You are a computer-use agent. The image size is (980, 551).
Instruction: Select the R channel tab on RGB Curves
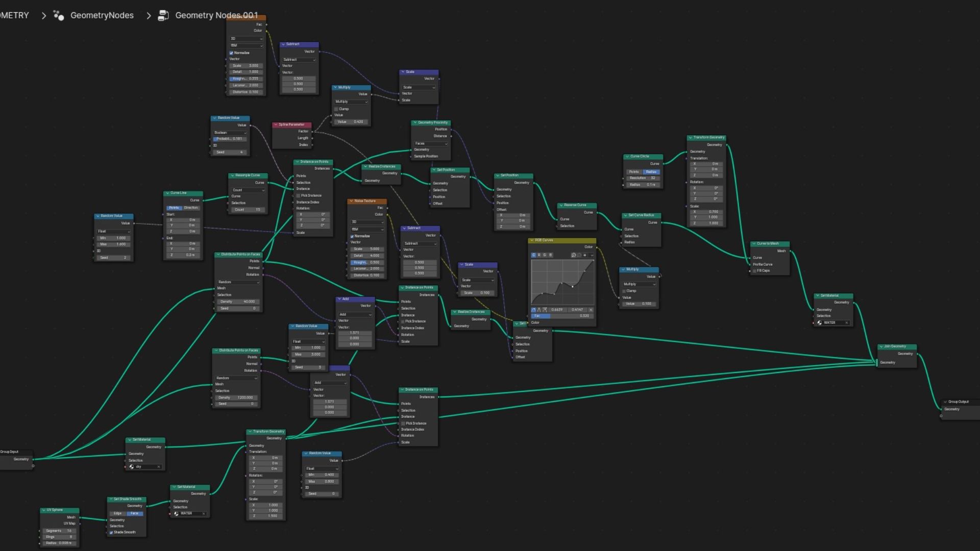[540, 255]
